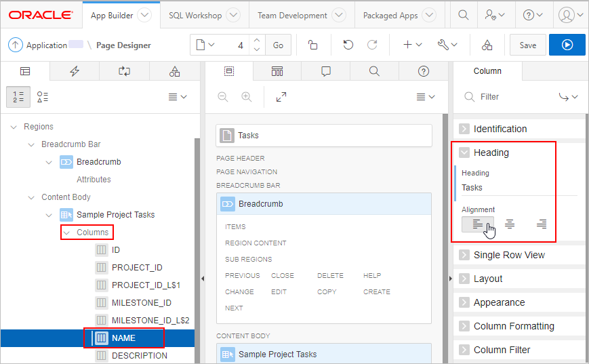Image resolution: width=589 pixels, height=364 pixels.
Task: Set heading alignment to right
Action: [542, 224]
